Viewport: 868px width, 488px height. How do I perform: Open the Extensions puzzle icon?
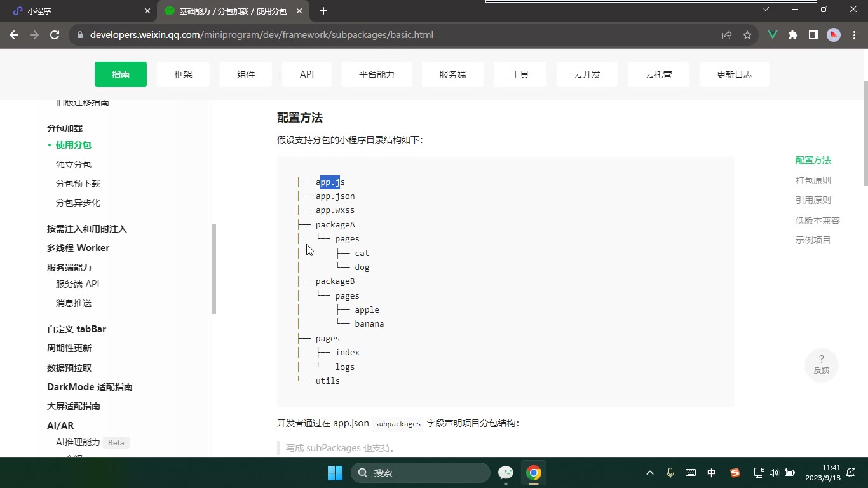click(793, 35)
